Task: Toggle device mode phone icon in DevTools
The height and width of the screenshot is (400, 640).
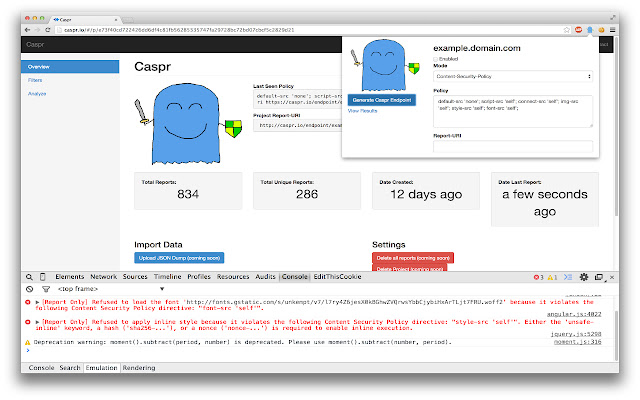Action: pyautogui.click(x=42, y=277)
